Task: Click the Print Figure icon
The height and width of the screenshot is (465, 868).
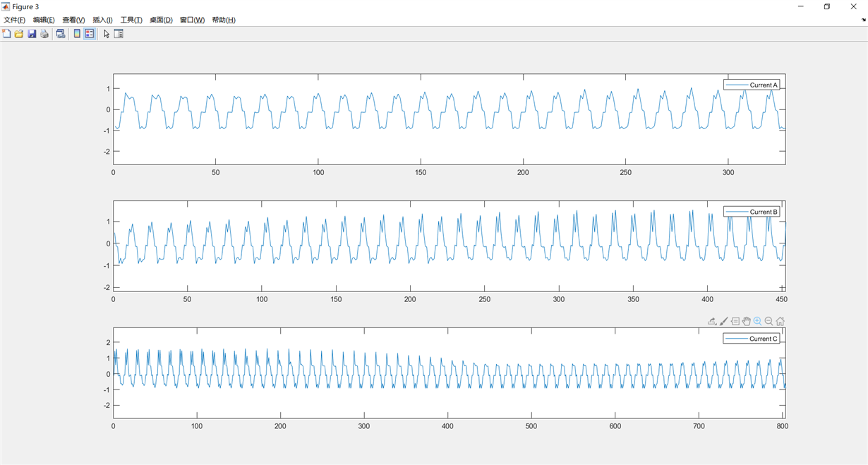Action: pos(44,34)
